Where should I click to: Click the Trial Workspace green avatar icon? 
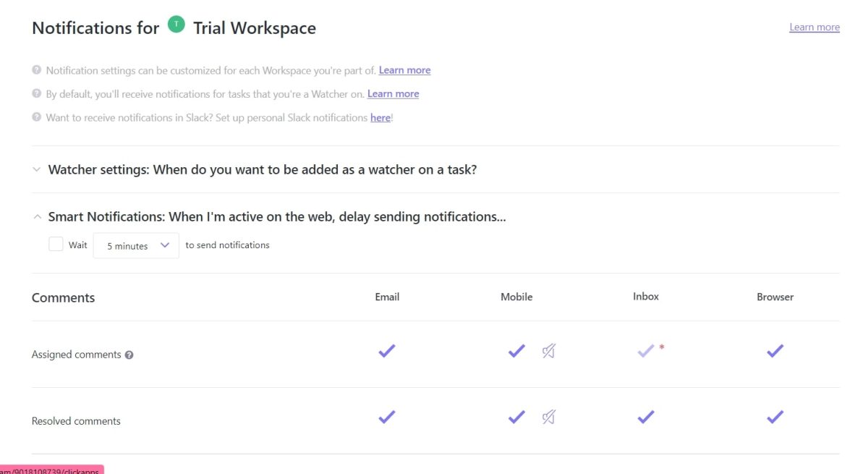[176, 25]
